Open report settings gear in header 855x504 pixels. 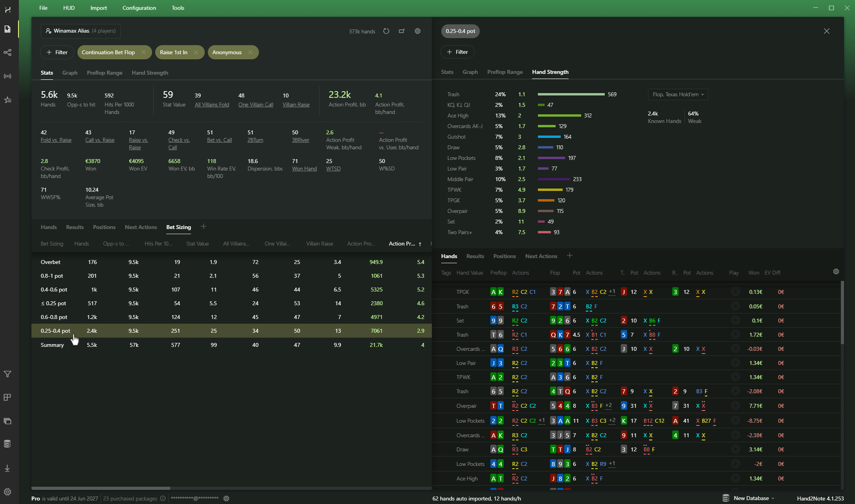418,31
